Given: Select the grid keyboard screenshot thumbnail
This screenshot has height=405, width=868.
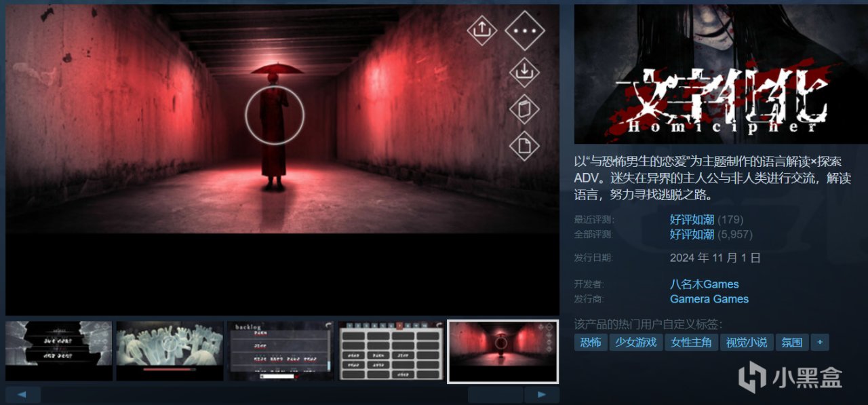Looking at the screenshot, I should pyautogui.click(x=391, y=351).
